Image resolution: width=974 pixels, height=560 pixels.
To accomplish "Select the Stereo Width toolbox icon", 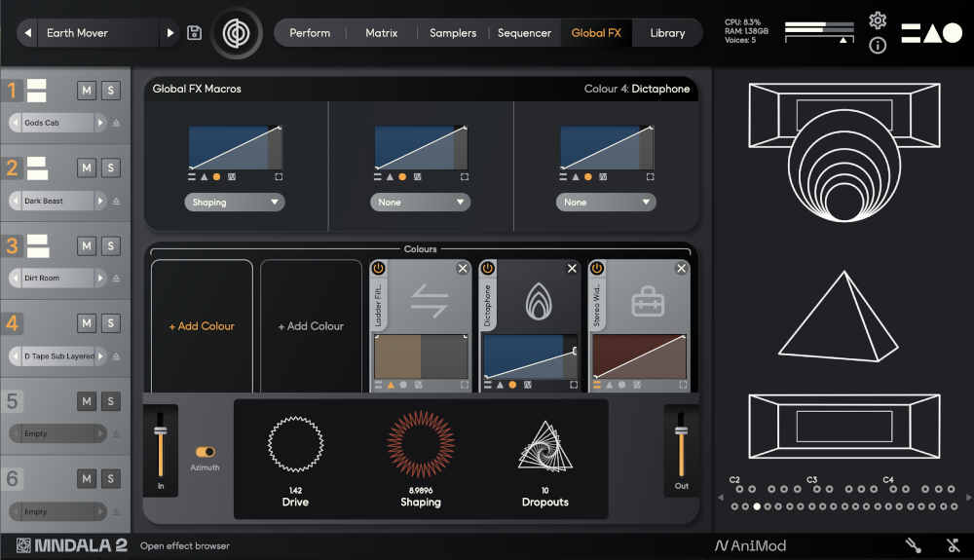I will point(648,303).
